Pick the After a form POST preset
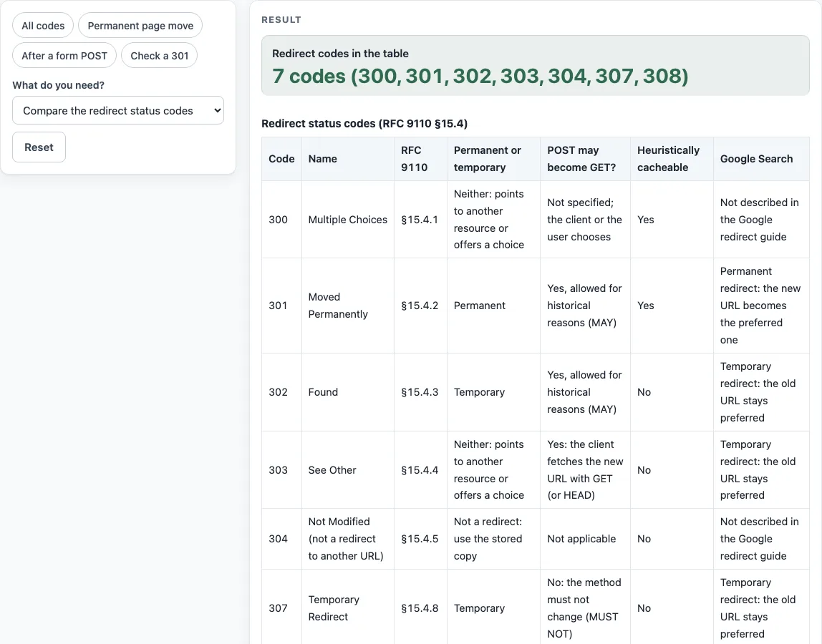Screen dimensions: 822x644 point(64,56)
